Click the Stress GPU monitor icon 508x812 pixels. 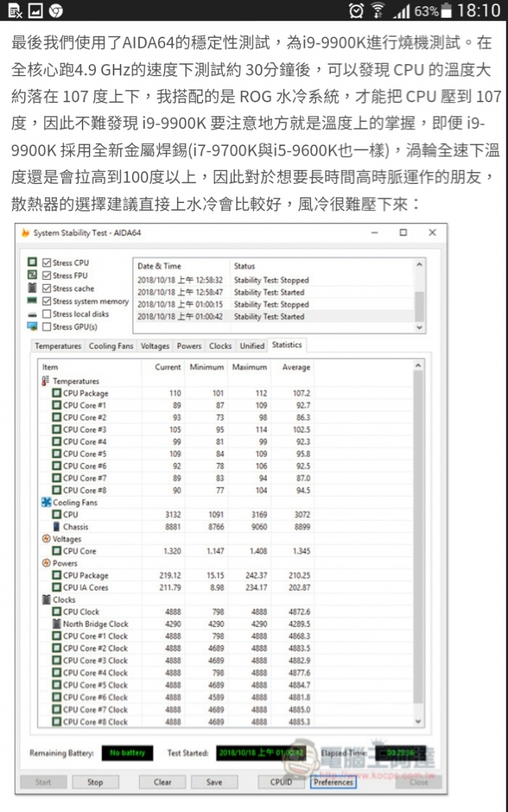(x=32, y=327)
